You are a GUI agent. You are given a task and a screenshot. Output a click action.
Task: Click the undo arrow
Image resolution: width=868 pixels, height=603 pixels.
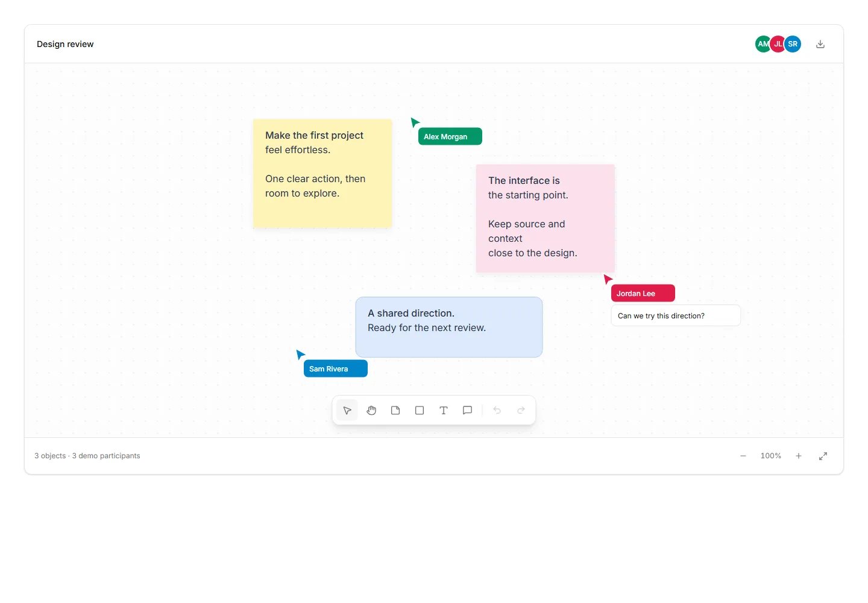click(x=497, y=410)
